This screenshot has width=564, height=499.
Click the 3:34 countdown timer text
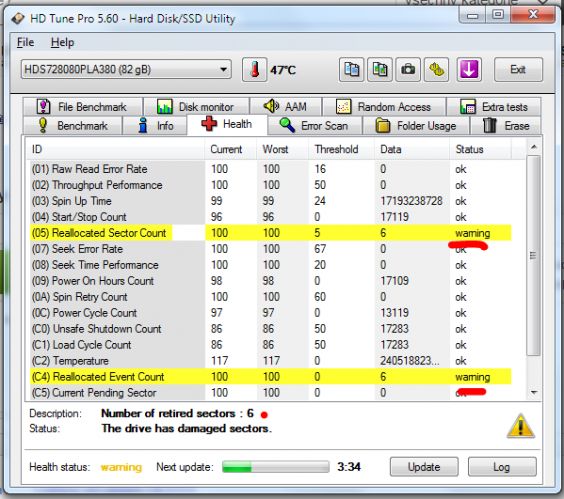coord(349,467)
